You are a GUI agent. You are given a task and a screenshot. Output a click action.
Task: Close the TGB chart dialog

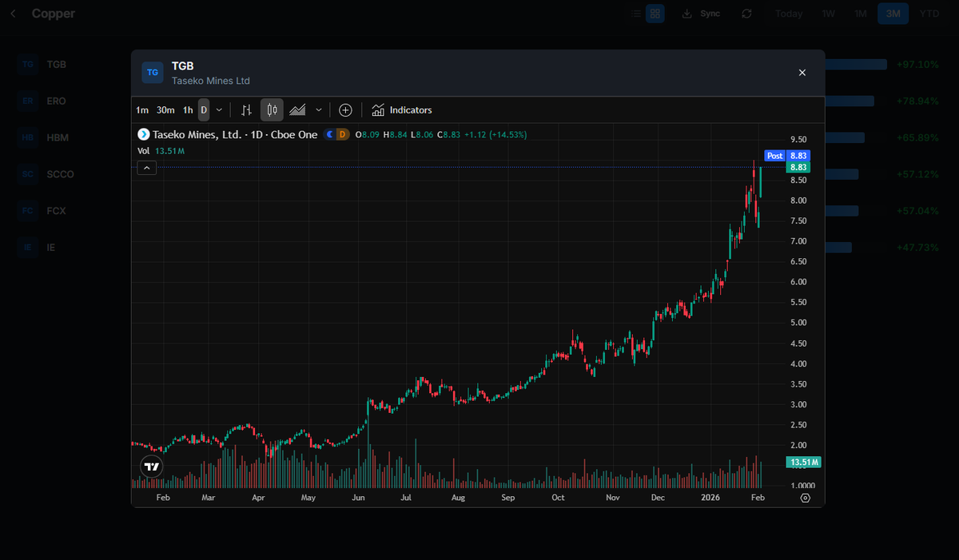[x=802, y=73]
